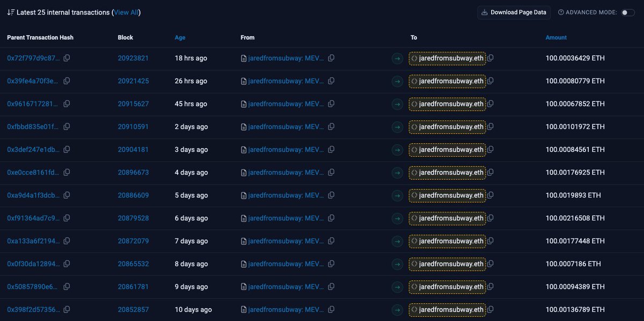644x321 pixels.
Task: Copy To address in block 20872079 row
Action: tap(491, 241)
